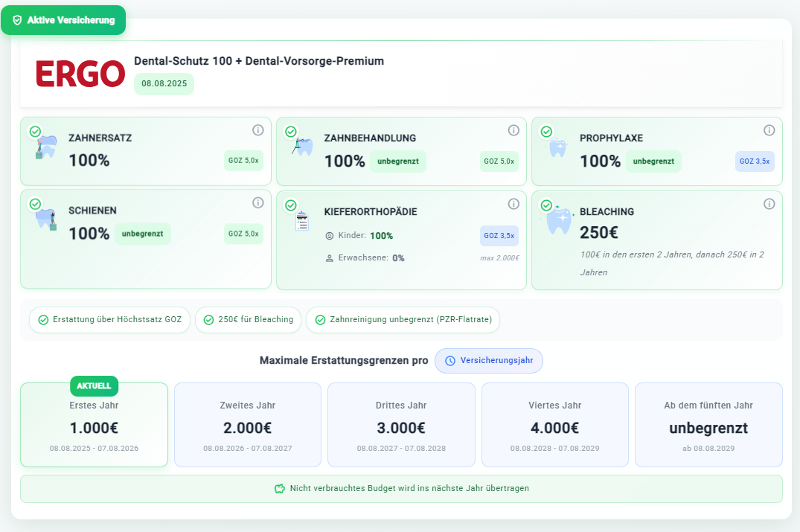Select Ab dem fünften Jahr card
This screenshot has width=800, height=532.
click(708, 425)
